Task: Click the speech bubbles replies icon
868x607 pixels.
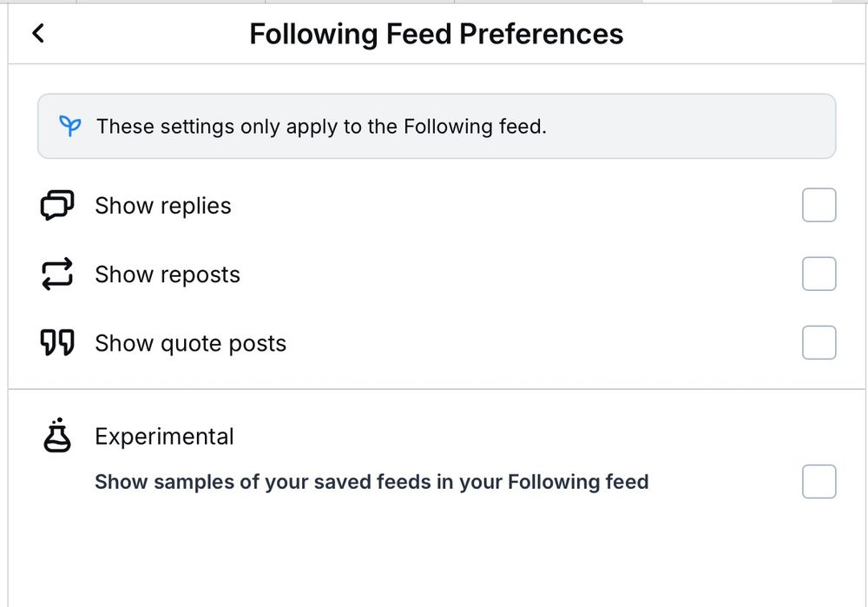Action: (57, 205)
